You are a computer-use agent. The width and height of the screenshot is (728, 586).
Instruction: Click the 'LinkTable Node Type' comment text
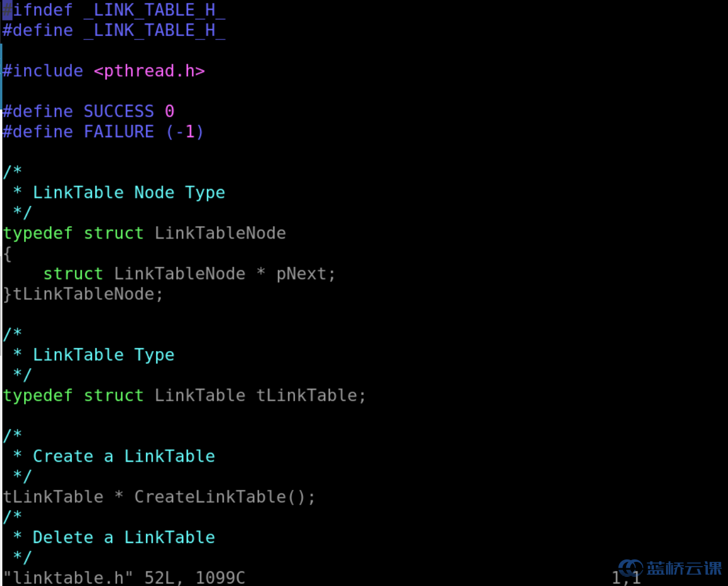pyautogui.click(x=128, y=193)
